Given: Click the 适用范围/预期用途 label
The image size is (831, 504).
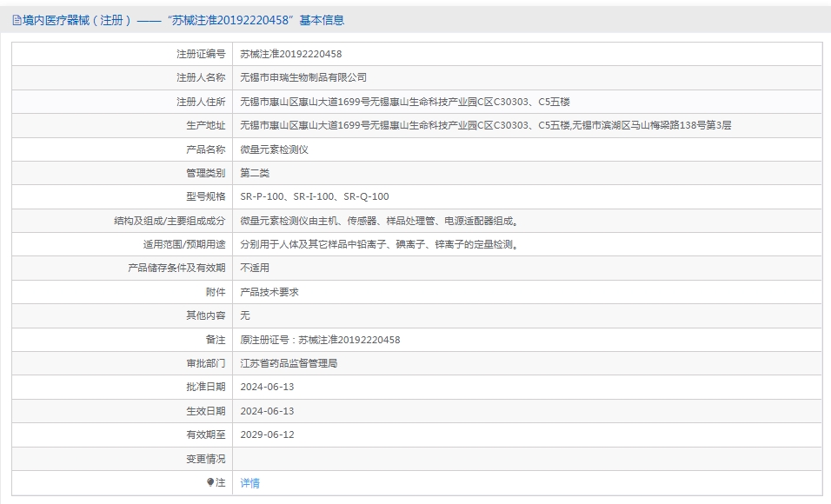Looking at the screenshot, I should (x=184, y=244).
